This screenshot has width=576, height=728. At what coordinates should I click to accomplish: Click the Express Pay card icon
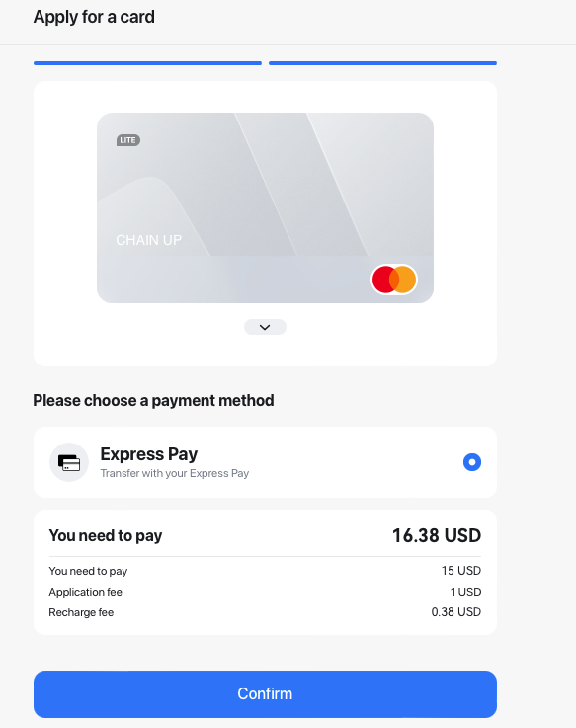click(x=69, y=462)
